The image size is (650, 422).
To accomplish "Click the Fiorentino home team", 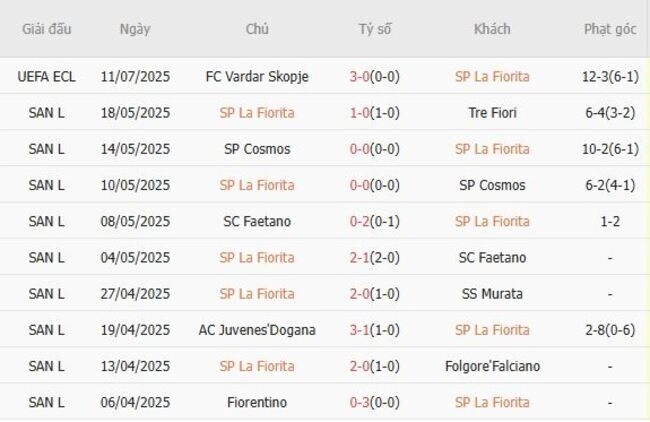I will coord(257,402).
